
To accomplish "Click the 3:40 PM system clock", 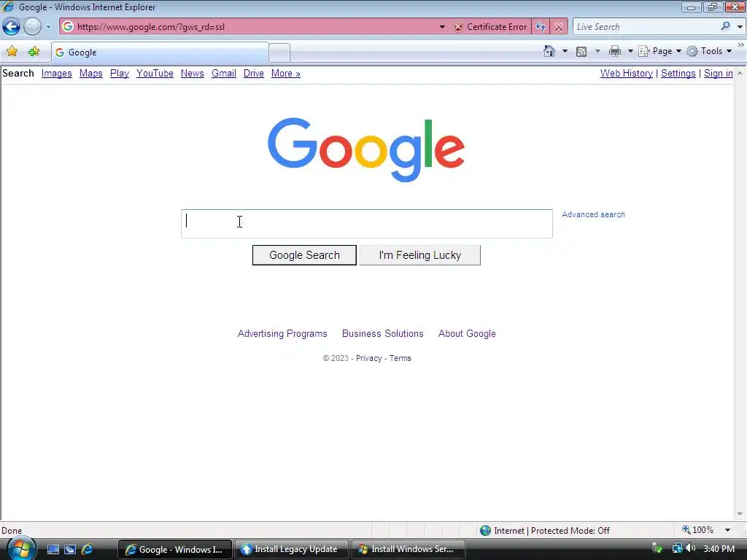I will pyautogui.click(x=719, y=549).
